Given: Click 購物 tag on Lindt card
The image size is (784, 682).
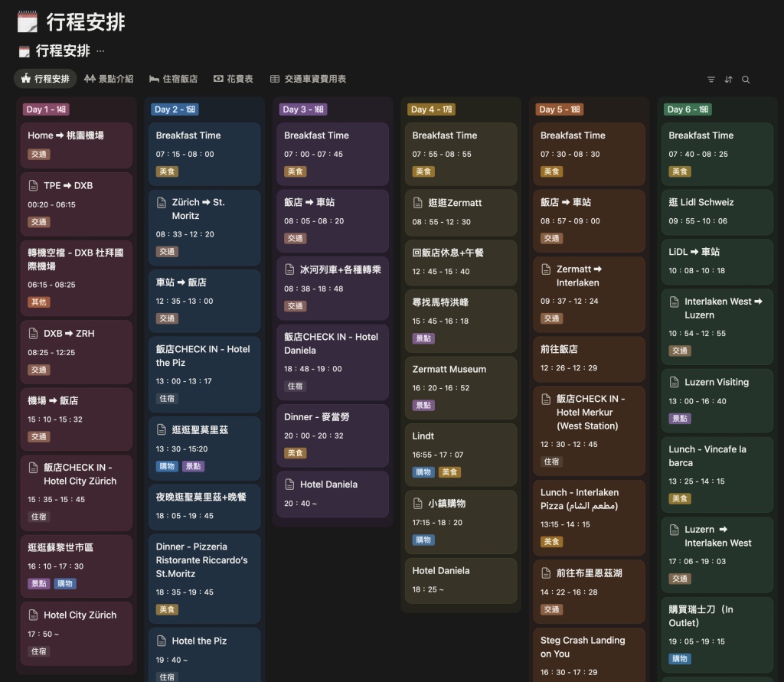Looking at the screenshot, I should tap(423, 472).
